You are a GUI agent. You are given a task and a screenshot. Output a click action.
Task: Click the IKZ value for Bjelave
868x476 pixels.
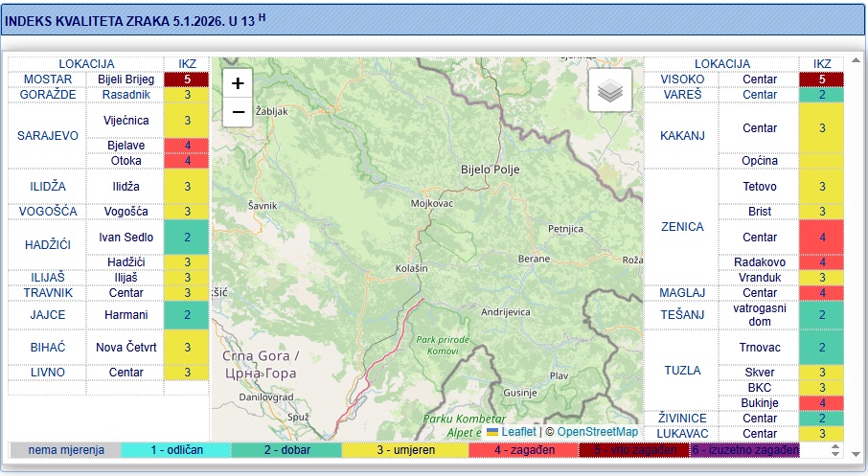pos(188,146)
